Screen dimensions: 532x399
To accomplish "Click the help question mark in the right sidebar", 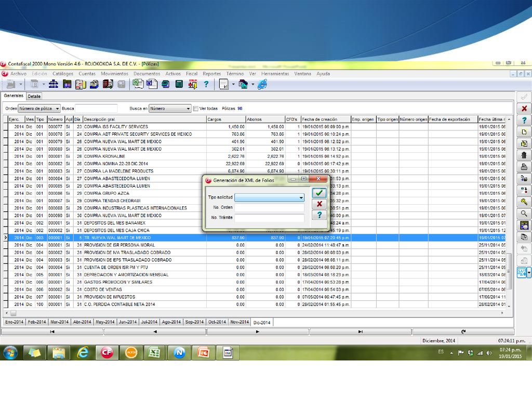I will click(524, 120).
